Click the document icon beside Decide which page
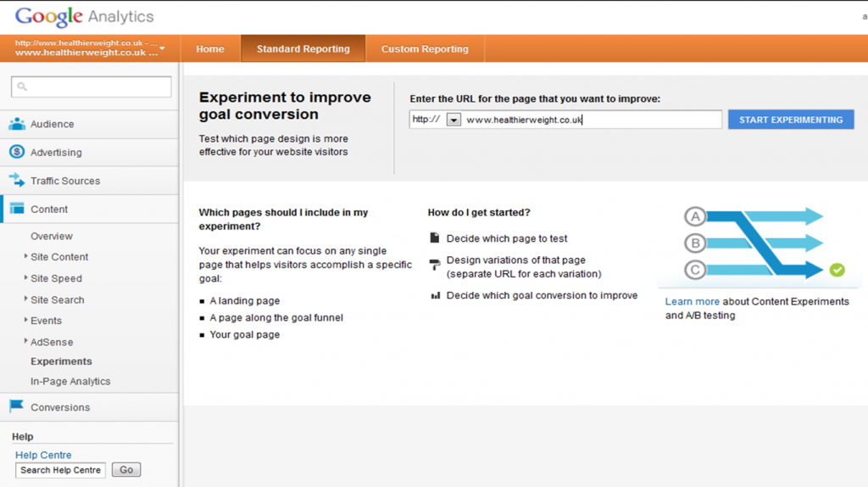 click(435, 238)
